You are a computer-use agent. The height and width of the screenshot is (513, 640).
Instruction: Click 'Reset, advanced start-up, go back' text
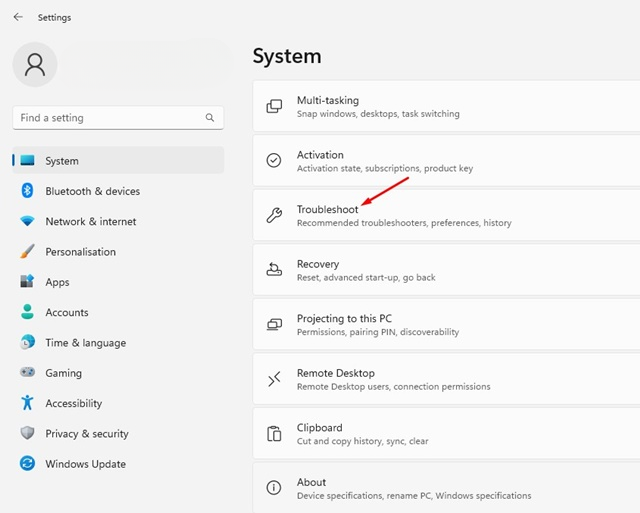(x=366, y=278)
